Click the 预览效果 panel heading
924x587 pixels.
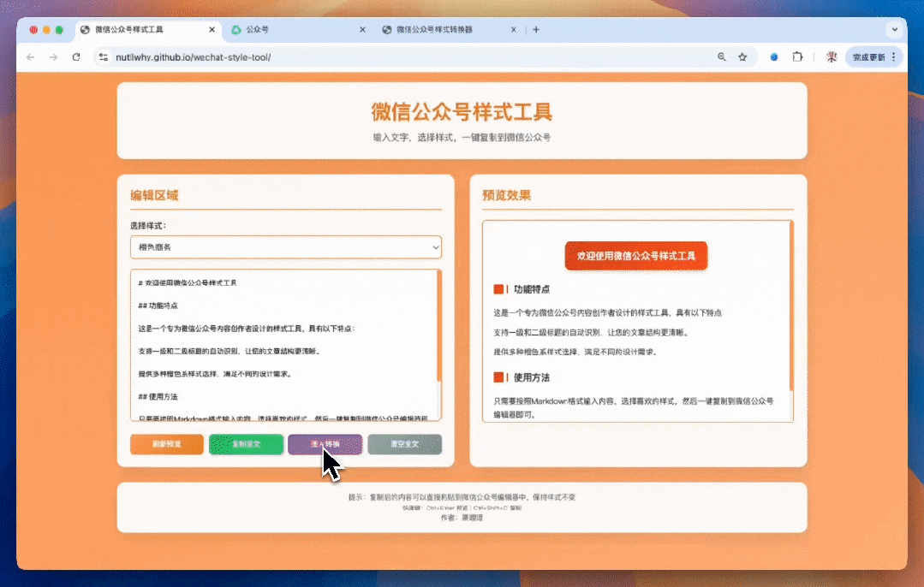pos(506,195)
